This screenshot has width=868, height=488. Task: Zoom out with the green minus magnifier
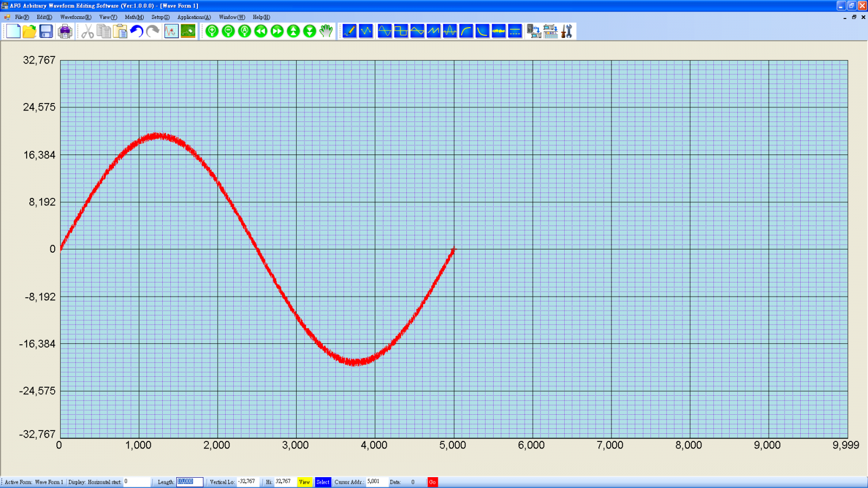[x=228, y=31]
